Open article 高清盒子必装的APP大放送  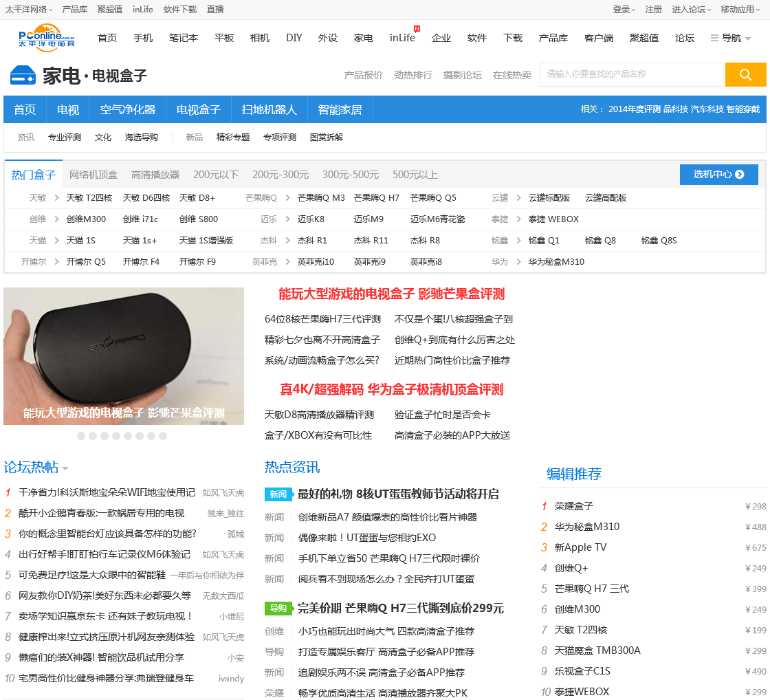[452, 435]
